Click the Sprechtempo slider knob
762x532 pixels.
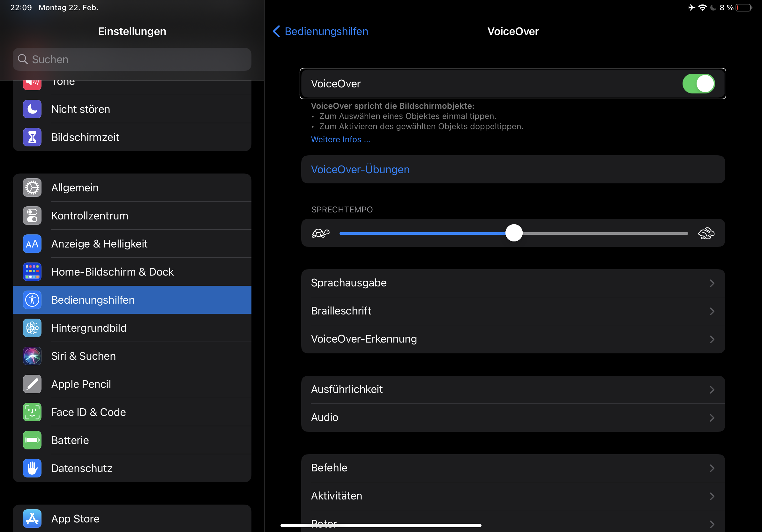point(514,233)
